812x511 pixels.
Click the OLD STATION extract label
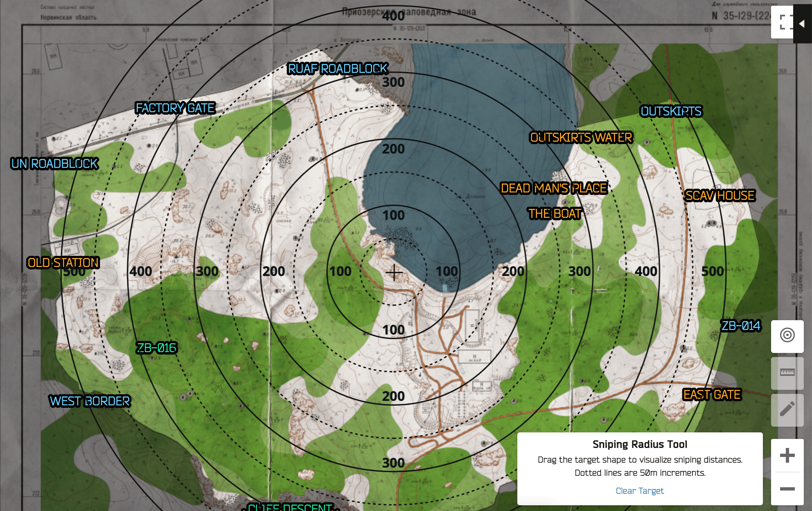click(63, 262)
